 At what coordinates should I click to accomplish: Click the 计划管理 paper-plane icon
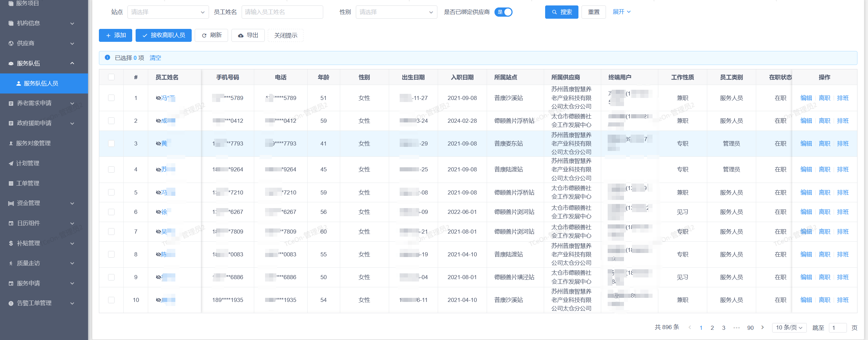(11, 163)
